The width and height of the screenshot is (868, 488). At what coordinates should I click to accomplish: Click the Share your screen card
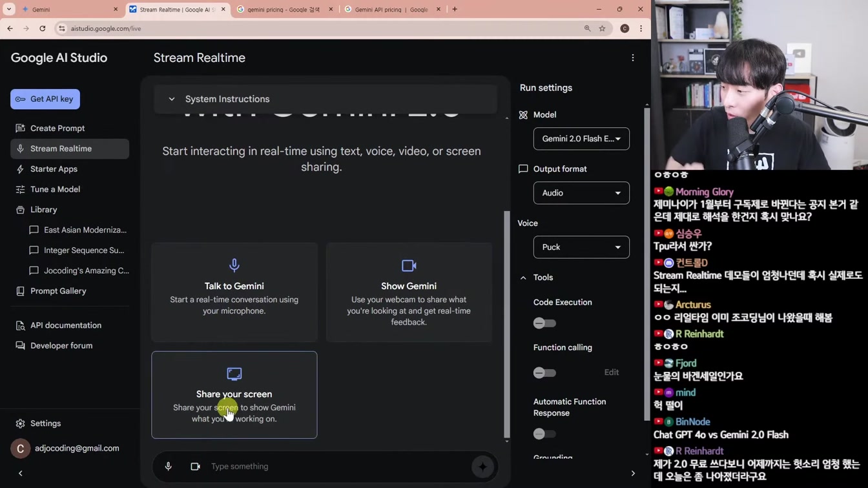pos(234,395)
